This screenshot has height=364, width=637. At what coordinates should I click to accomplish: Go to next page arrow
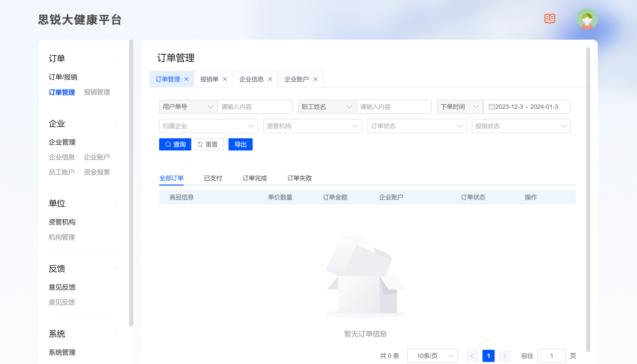click(x=505, y=356)
